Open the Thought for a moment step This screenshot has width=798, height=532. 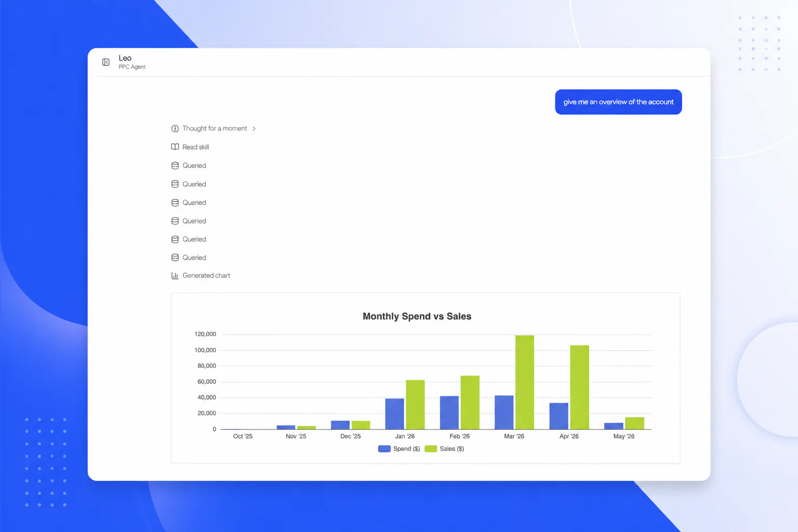pyautogui.click(x=215, y=128)
